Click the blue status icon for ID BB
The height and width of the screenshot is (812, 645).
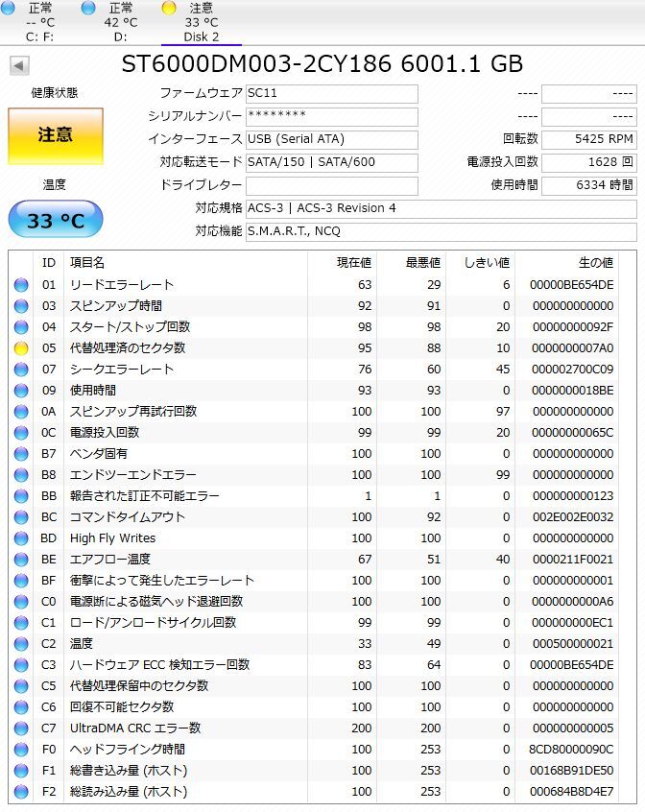[21, 496]
